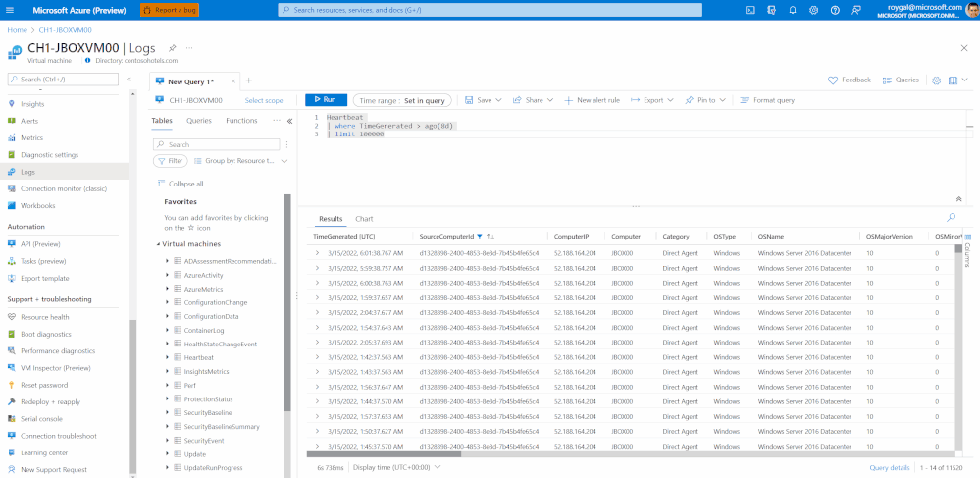Click the Query details link
Image resolution: width=980 pixels, height=478 pixels.
pos(890,468)
